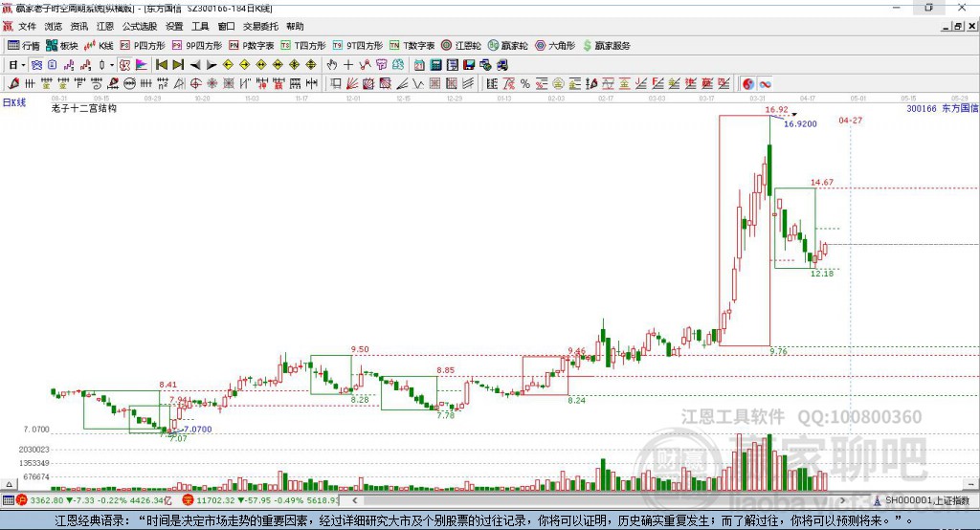Click the 东方国信 stock name

coord(960,109)
